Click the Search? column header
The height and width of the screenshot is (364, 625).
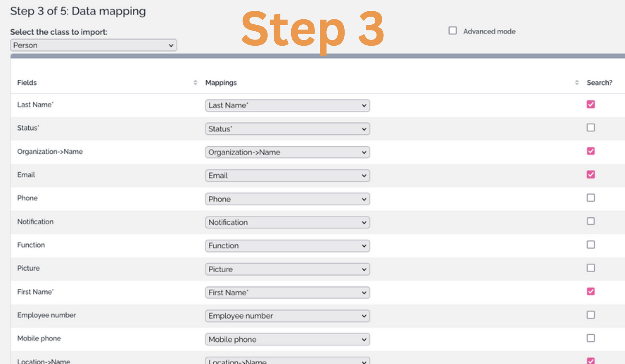pyautogui.click(x=599, y=82)
